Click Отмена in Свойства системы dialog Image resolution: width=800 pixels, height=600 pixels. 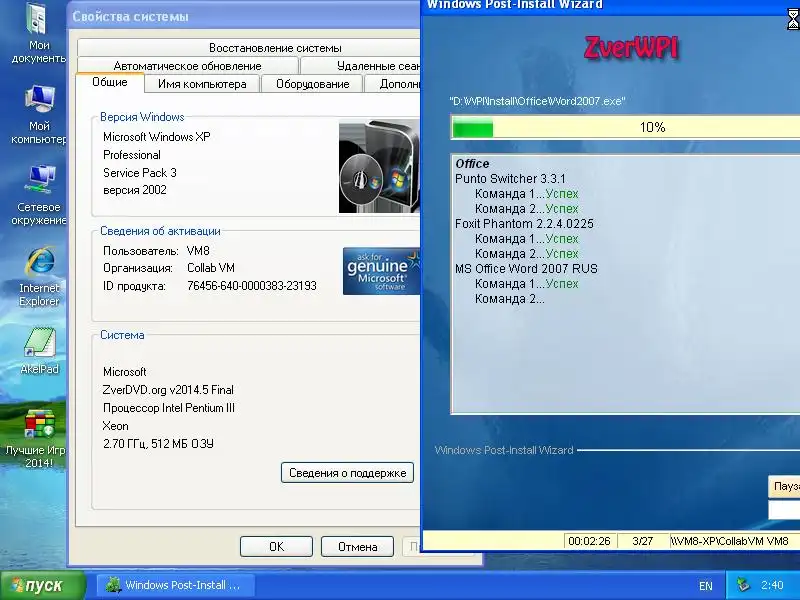(357, 547)
